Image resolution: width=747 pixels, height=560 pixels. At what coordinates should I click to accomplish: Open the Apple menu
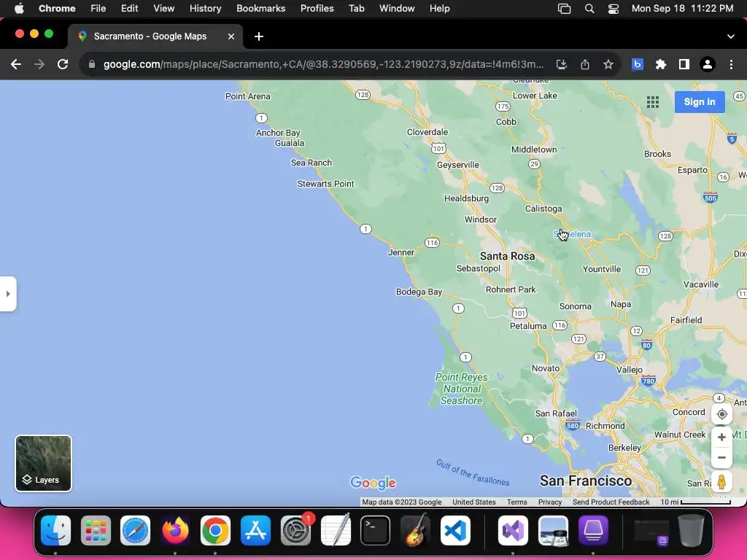19,8
